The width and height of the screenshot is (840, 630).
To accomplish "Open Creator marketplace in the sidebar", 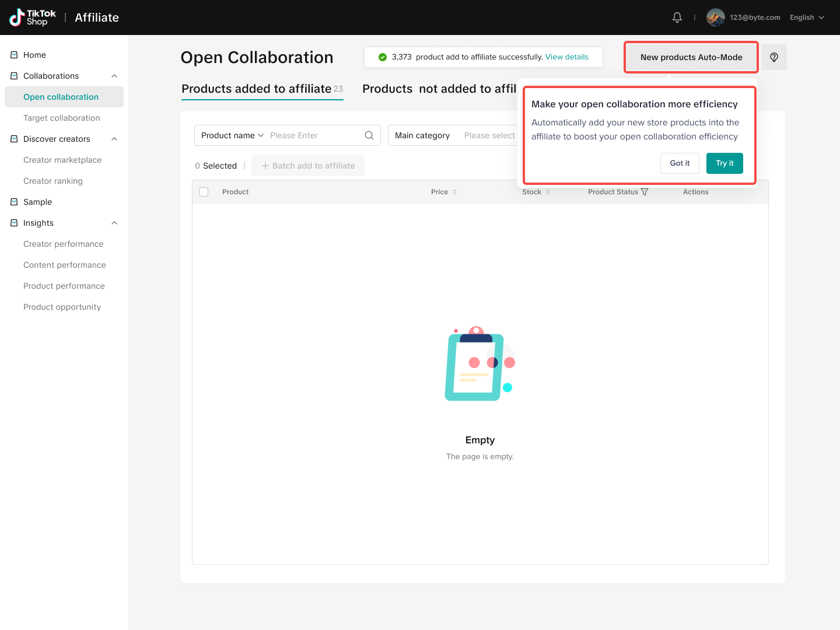I will pos(62,160).
